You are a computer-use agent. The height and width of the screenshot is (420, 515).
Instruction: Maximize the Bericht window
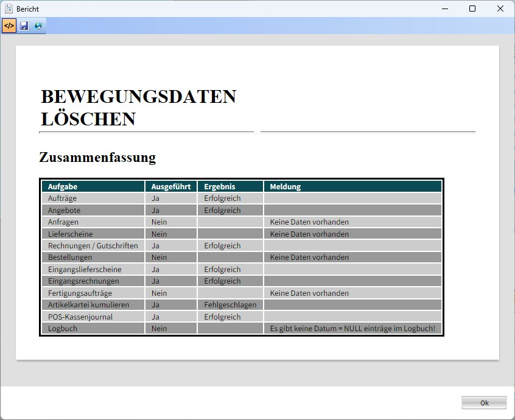pyautogui.click(x=472, y=9)
